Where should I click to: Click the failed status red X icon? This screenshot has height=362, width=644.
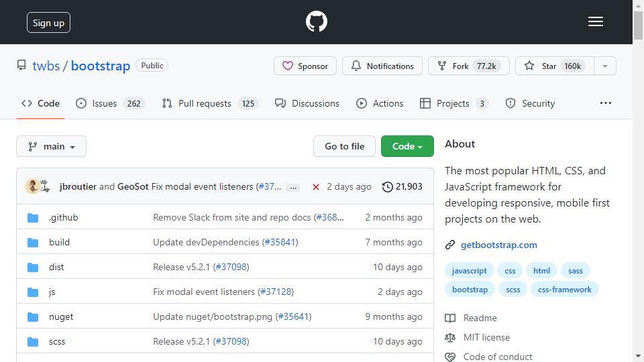[316, 187]
